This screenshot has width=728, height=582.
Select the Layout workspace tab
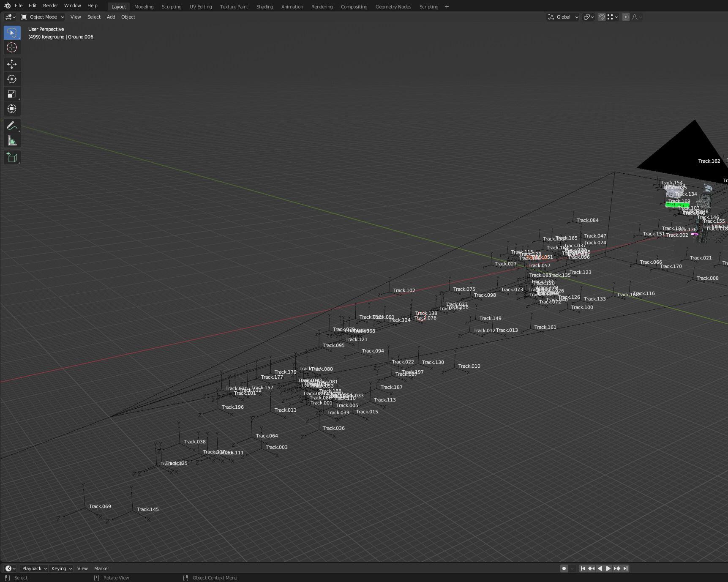click(x=118, y=7)
